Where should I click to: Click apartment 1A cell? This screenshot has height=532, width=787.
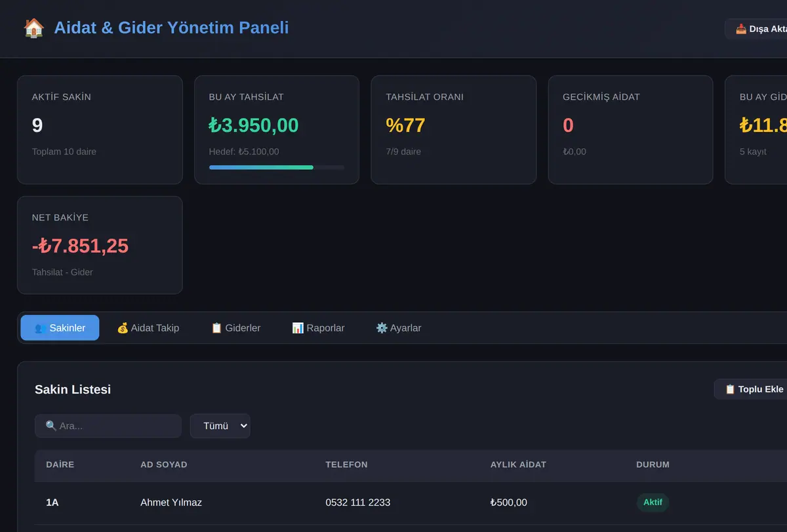coord(52,502)
